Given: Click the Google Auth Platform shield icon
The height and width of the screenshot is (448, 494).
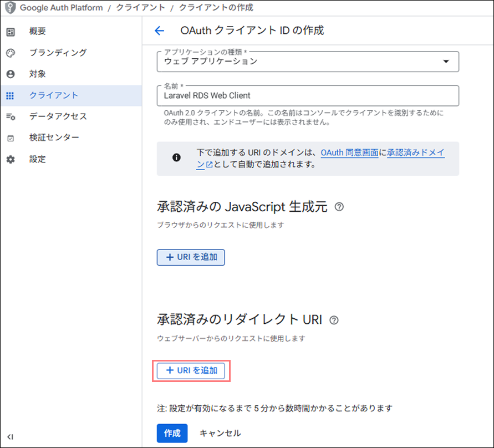Looking at the screenshot, I should 10,8.
